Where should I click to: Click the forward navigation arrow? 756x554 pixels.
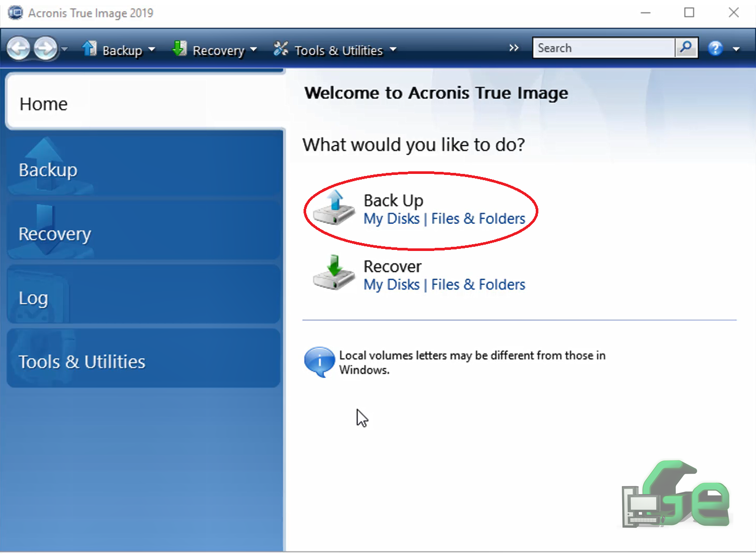click(46, 49)
